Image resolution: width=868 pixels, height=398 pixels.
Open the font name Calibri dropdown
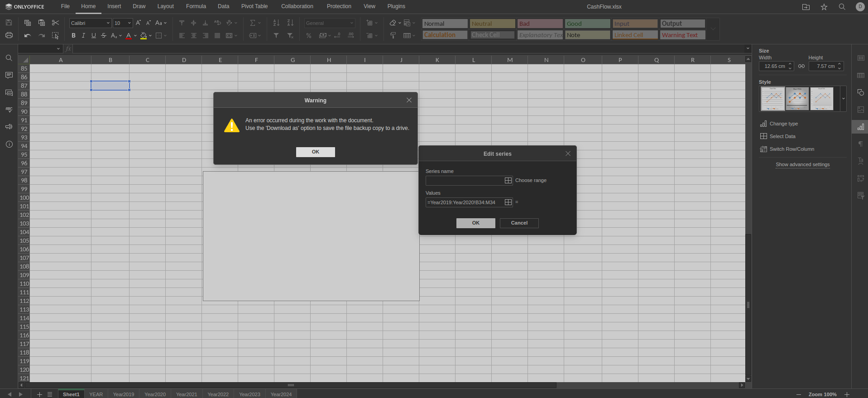point(108,23)
